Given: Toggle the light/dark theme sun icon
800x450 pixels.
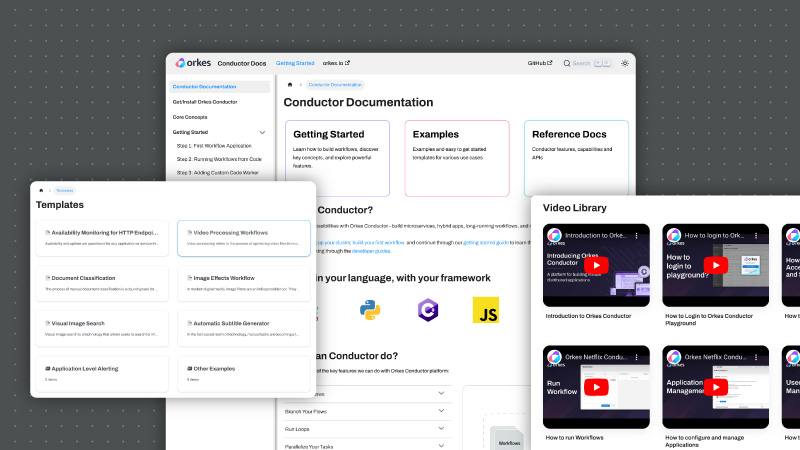Looking at the screenshot, I should click(x=624, y=63).
